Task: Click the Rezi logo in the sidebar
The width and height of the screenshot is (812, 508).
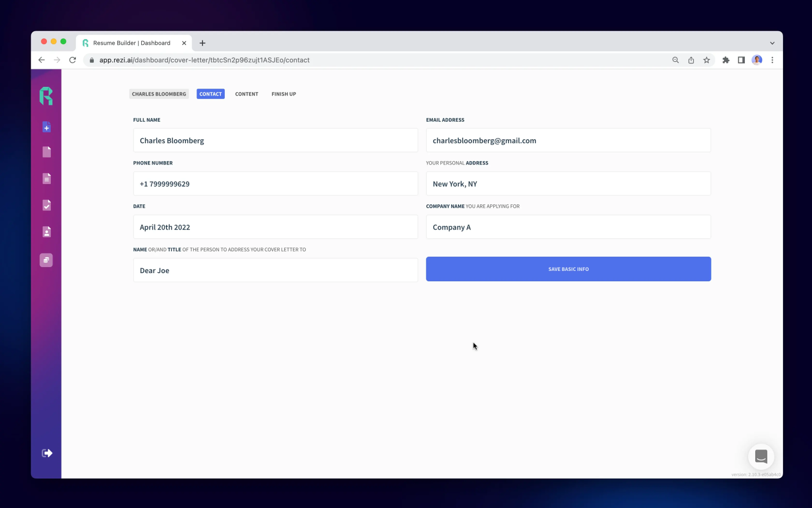Action: click(x=46, y=96)
